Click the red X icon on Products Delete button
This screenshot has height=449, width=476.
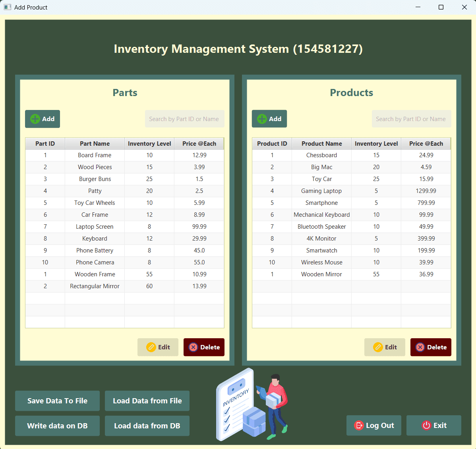point(420,347)
